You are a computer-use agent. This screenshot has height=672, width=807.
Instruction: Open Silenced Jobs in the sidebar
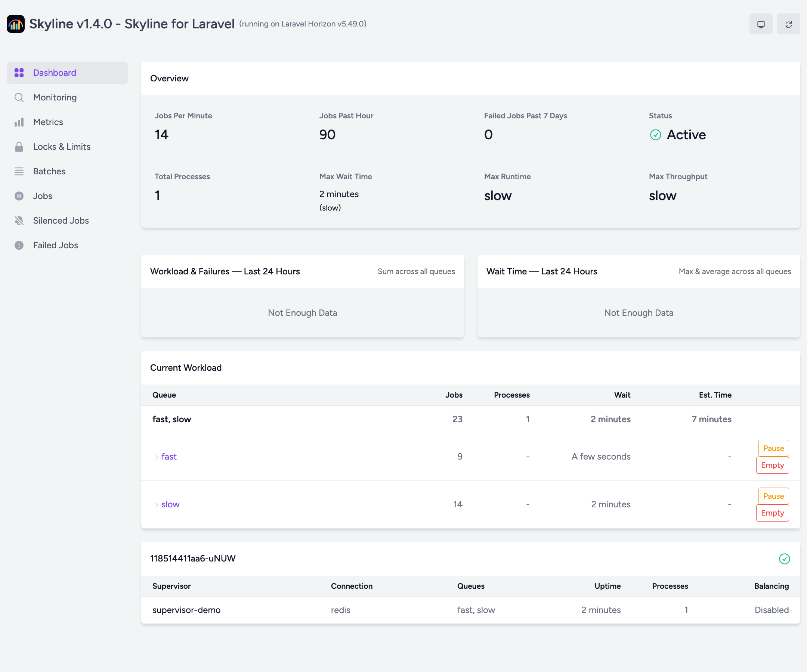[67, 220]
